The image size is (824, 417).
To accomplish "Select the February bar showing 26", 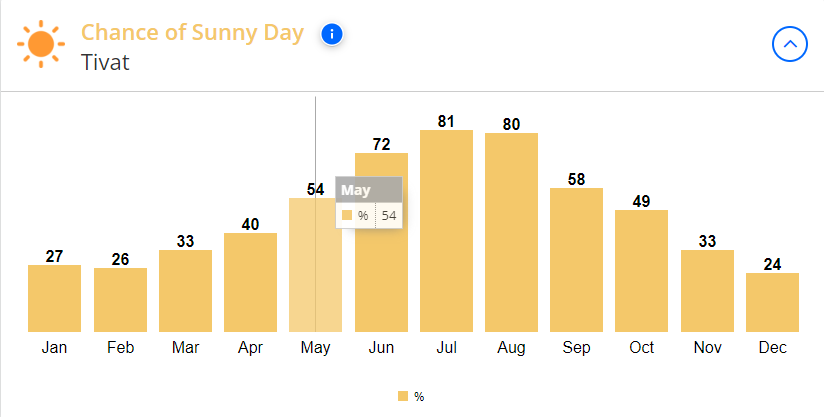I will point(120,300).
